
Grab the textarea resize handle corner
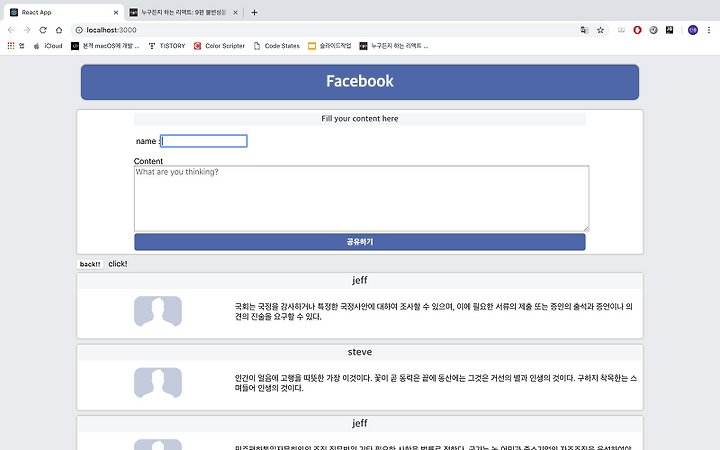coord(586,228)
